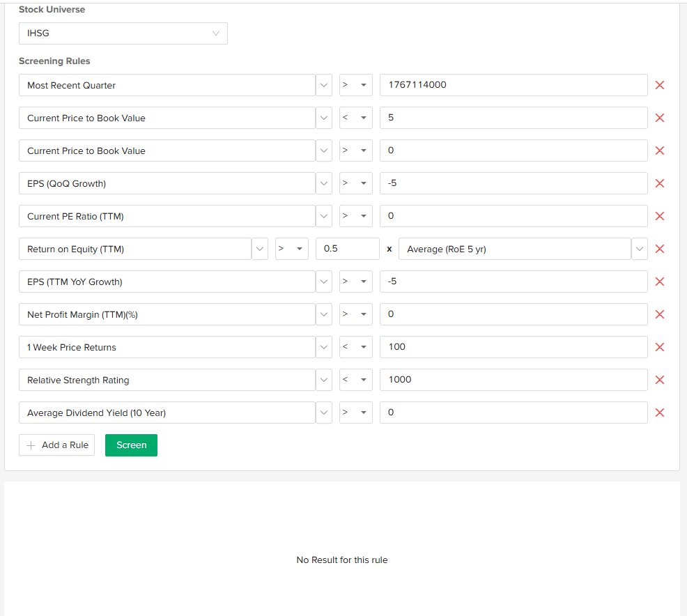Expand the Average Dividend Yield (10 Year) chevron

click(324, 413)
